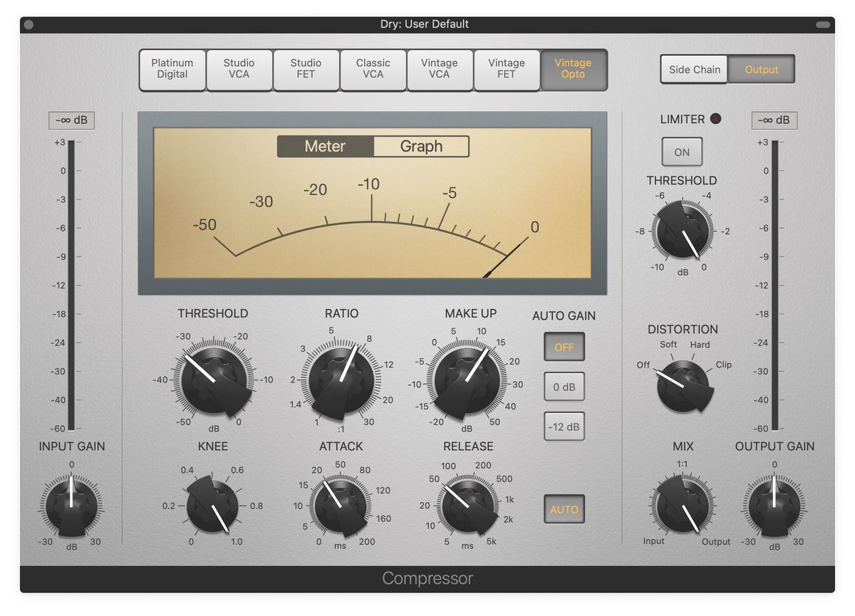
Task: Turn Auto Gain OFF
Action: (564, 347)
